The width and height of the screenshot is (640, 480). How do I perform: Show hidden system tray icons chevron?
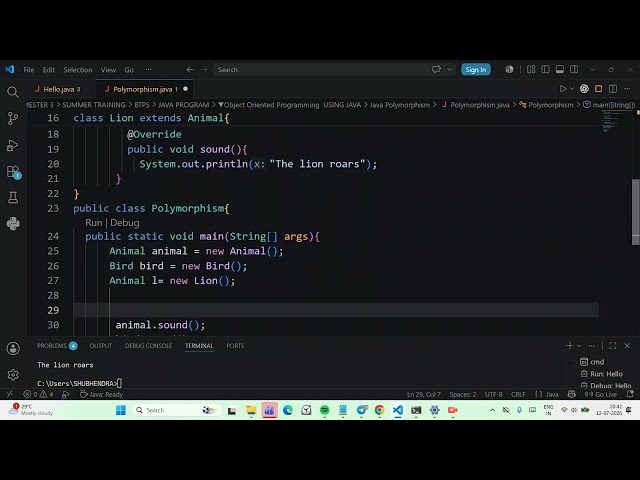click(x=493, y=410)
